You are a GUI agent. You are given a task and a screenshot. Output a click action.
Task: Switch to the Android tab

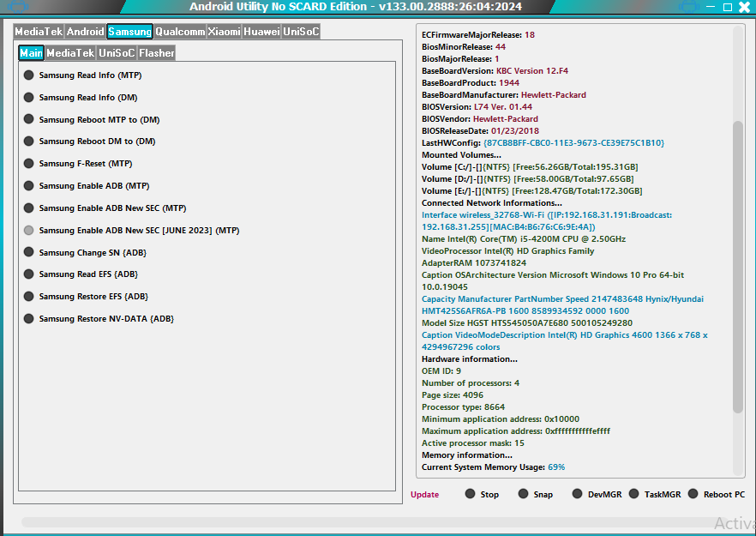coord(86,32)
